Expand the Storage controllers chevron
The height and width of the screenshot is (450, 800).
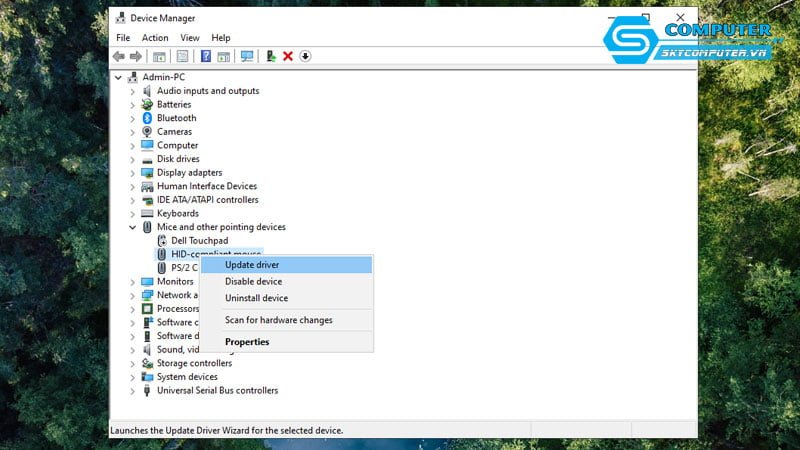coord(133,364)
